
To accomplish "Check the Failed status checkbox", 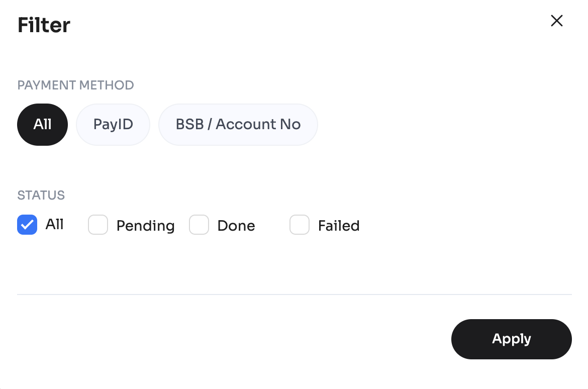I will pos(300,225).
